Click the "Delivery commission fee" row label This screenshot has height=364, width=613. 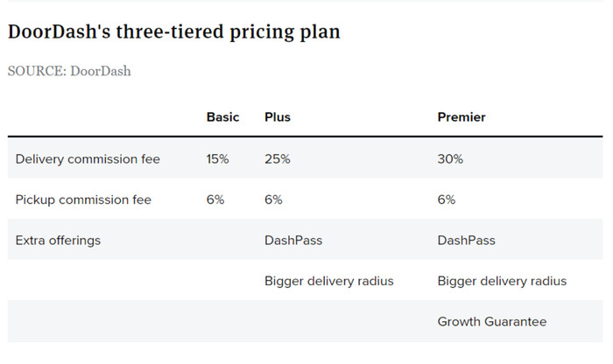(x=88, y=159)
